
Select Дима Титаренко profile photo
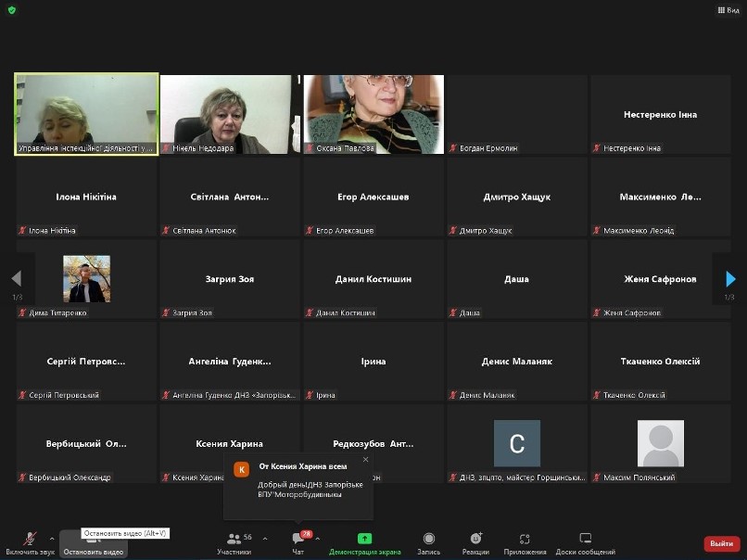tap(87, 279)
